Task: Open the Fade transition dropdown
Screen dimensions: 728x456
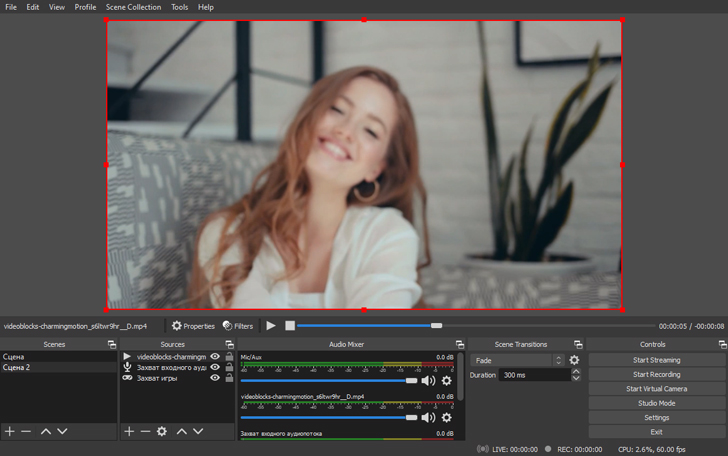Action: point(518,360)
